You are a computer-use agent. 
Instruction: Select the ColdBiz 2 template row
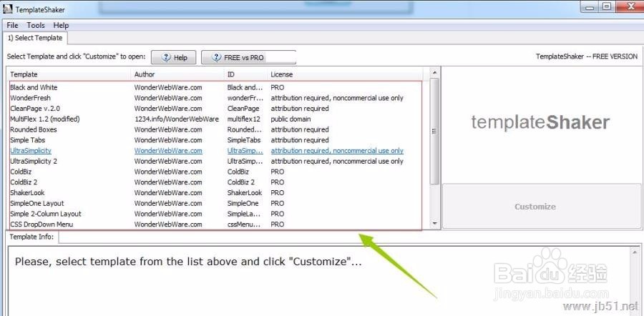click(215, 182)
